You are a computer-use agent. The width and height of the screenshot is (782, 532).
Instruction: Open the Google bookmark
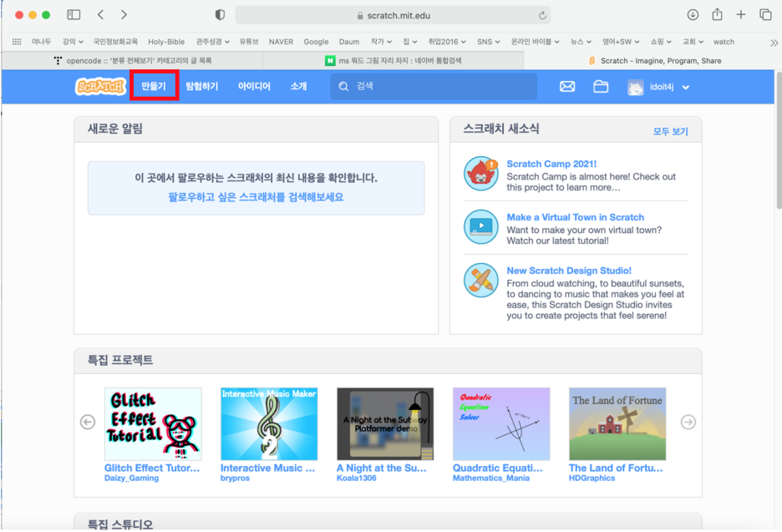point(316,42)
